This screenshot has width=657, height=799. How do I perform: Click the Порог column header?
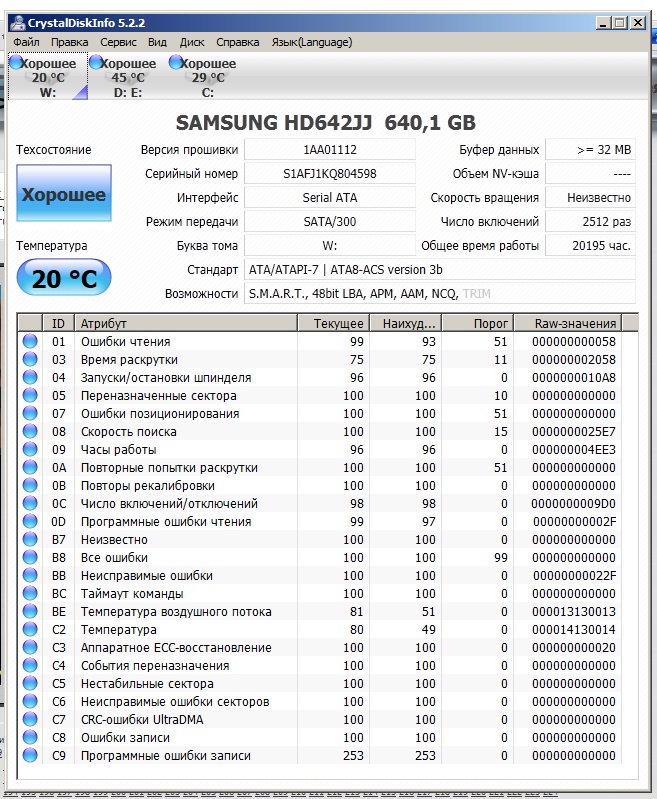(478, 324)
